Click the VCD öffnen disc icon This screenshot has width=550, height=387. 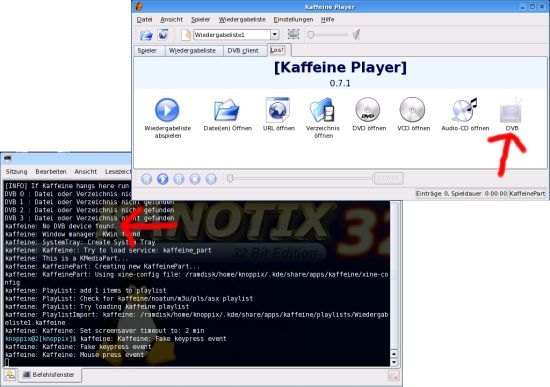coord(412,109)
